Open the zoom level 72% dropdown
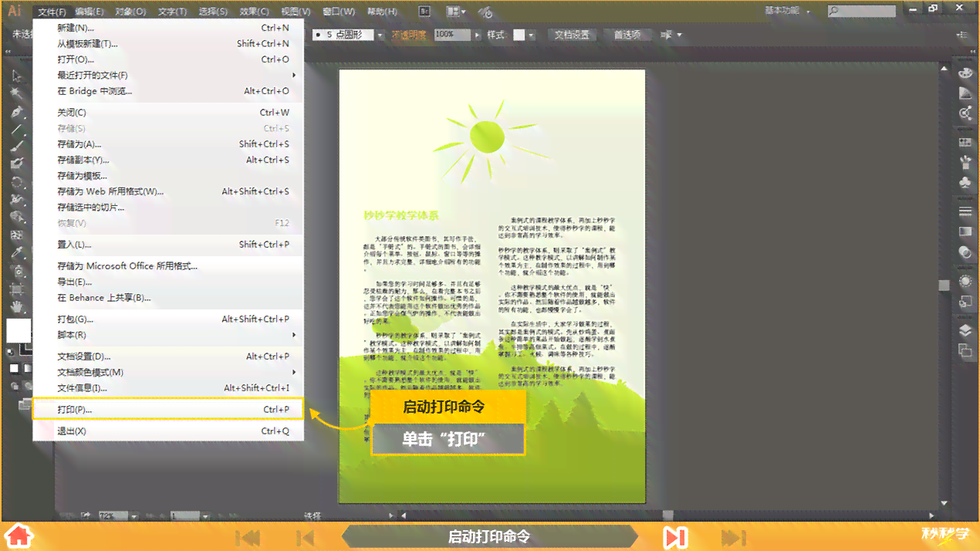 (x=133, y=516)
